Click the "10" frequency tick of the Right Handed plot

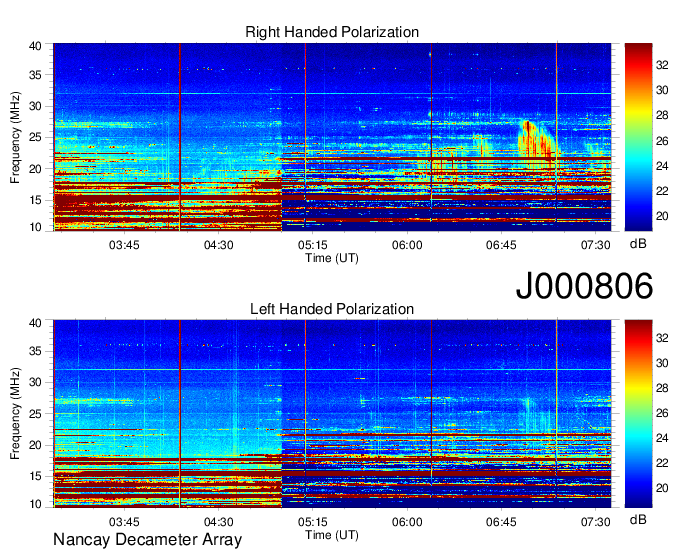click(35, 227)
